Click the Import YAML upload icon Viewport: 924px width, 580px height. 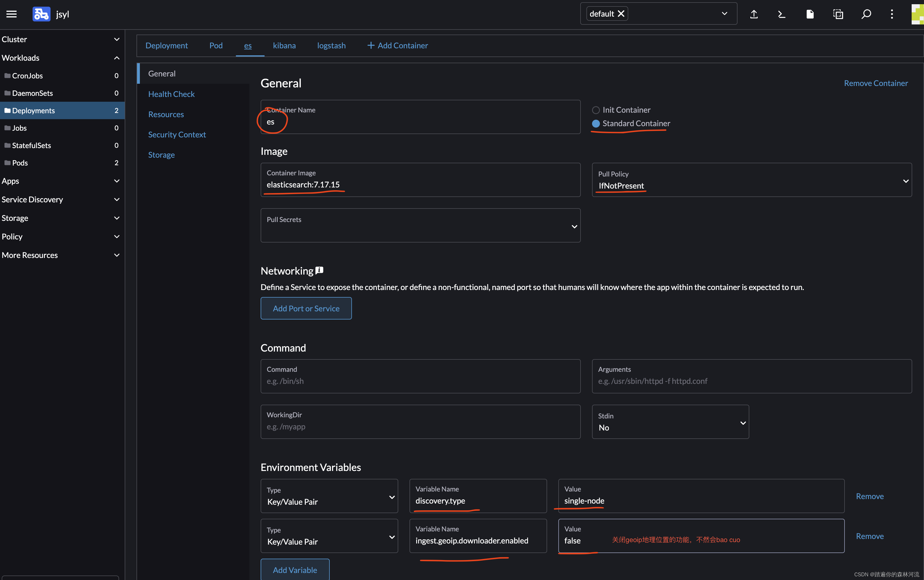754,14
